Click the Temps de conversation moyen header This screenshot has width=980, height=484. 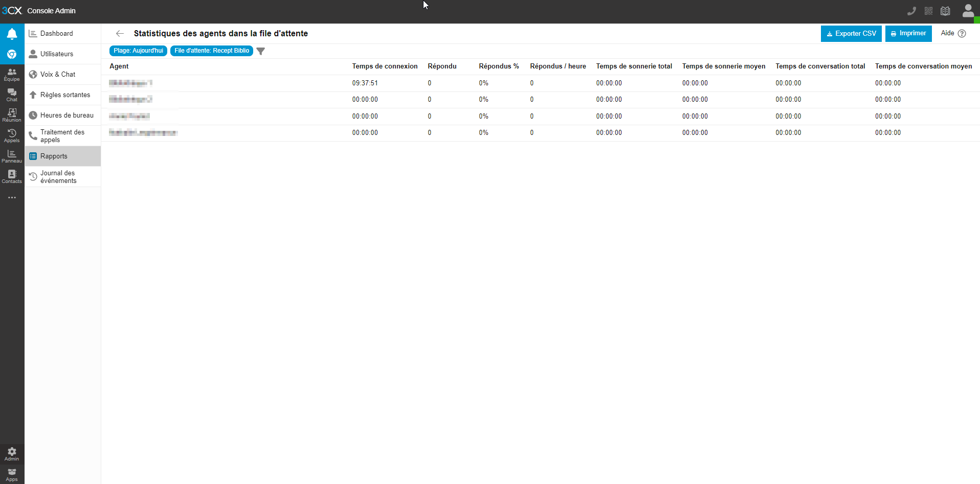[924, 66]
